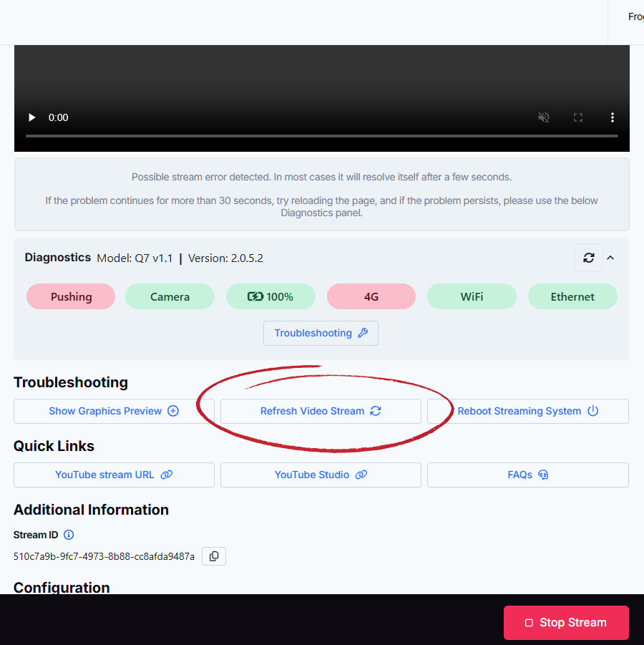
Task: Click the Additional Information heading
Action: tap(92, 510)
